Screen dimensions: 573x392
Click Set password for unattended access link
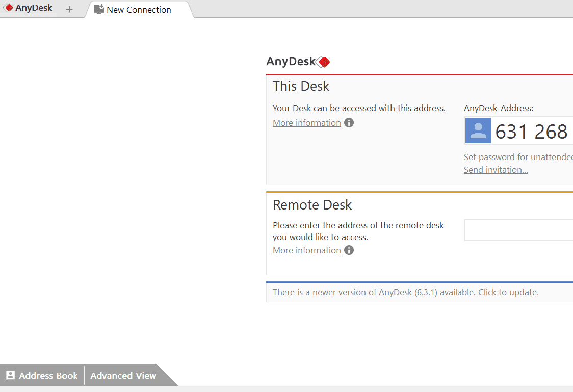(x=518, y=157)
